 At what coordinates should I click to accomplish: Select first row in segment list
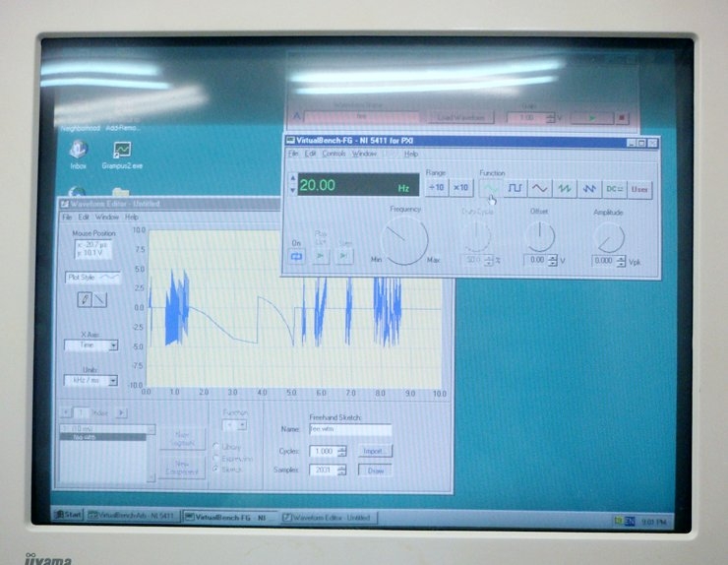[x=103, y=429]
